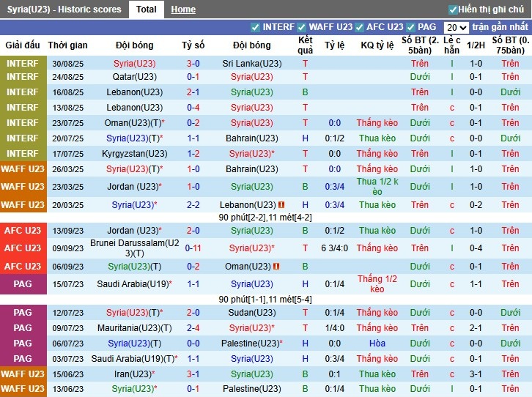
Task: Open the Sri Lanka(U23) team link
Action: [x=251, y=64]
